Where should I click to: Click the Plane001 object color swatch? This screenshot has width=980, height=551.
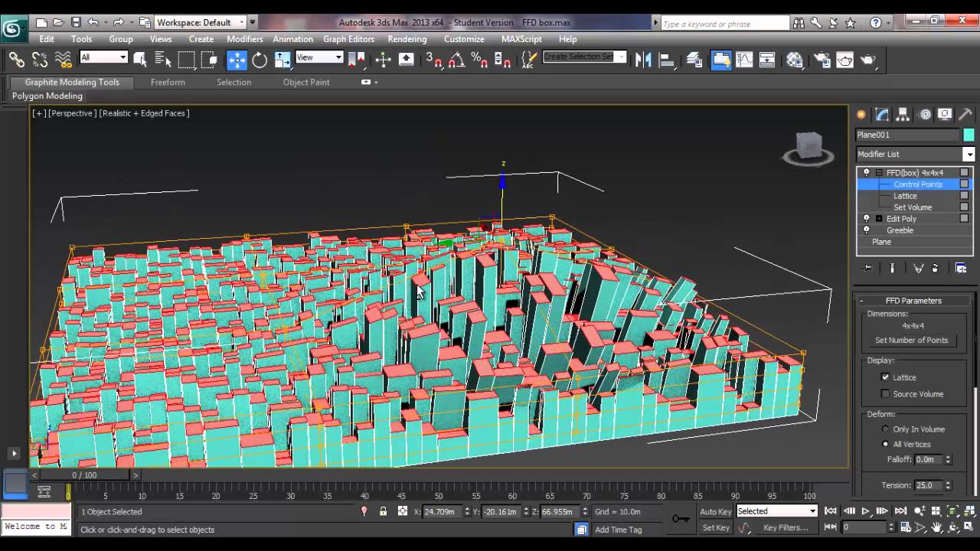[x=969, y=135]
